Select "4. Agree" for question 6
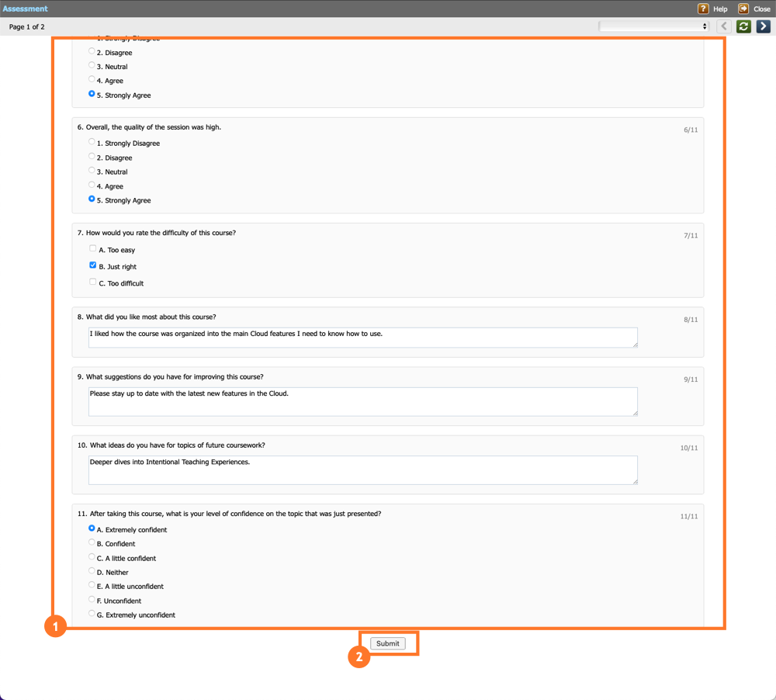This screenshot has width=776, height=700. coord(92,185)
